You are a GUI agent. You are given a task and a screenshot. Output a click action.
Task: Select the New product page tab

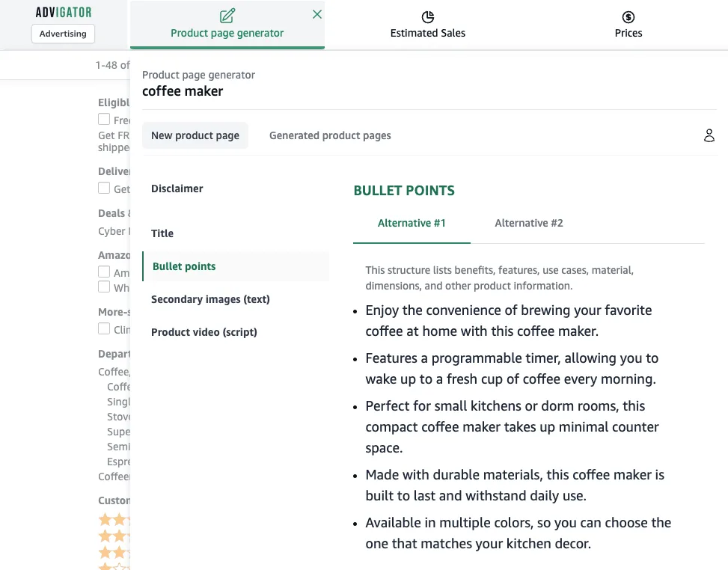(195, 135)
